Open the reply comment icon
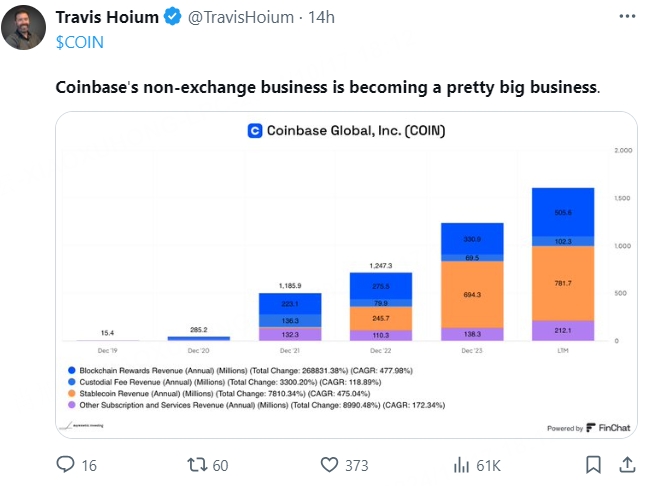This screenshot has height=486, width=645. [65, 465]
